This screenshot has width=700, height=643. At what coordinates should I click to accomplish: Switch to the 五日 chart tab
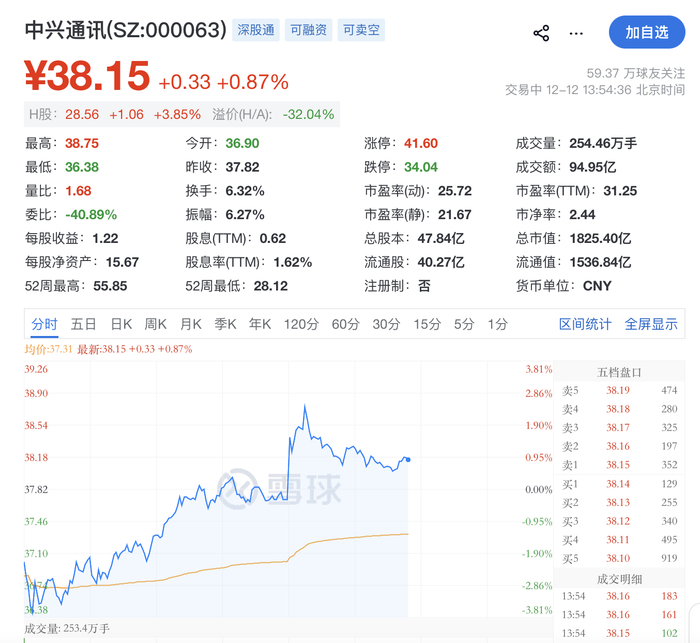[83, 324]
